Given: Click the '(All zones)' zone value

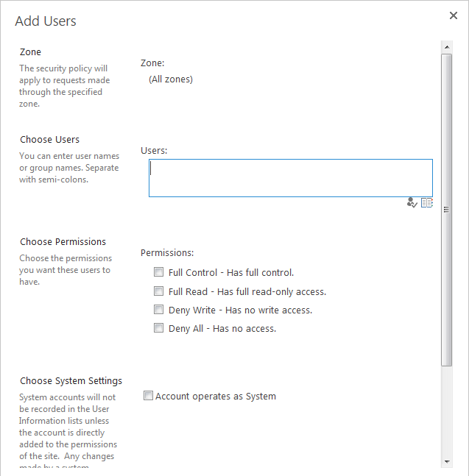Looking at the screenshot, I should (x=171, y=79).
